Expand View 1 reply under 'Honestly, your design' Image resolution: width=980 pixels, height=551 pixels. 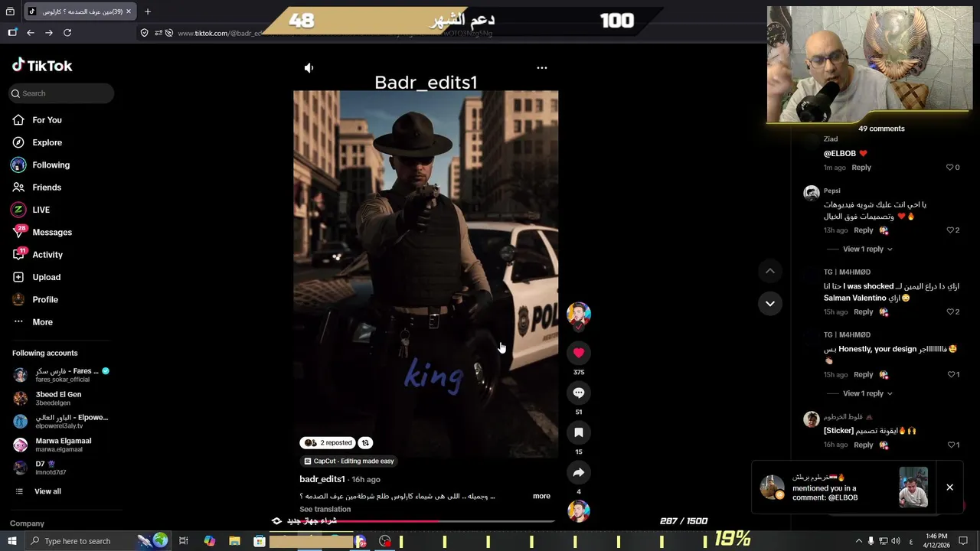click(867, 393)
